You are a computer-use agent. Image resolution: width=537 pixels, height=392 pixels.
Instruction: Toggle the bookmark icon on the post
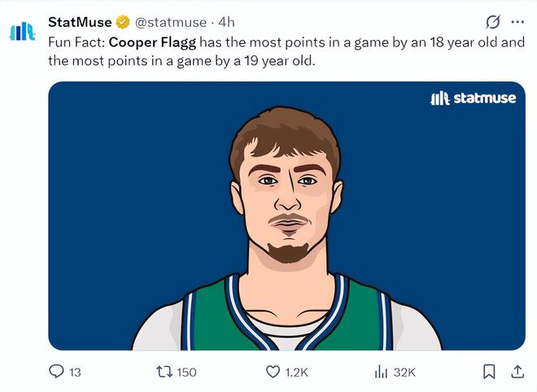click(489, 372)
